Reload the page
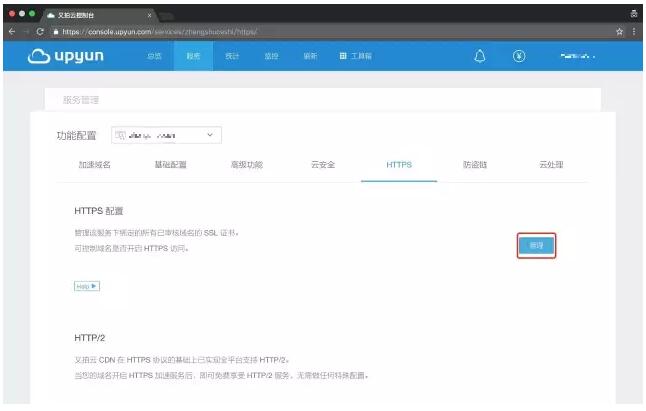This screenshot has height=411, width=646. [40, 32]
